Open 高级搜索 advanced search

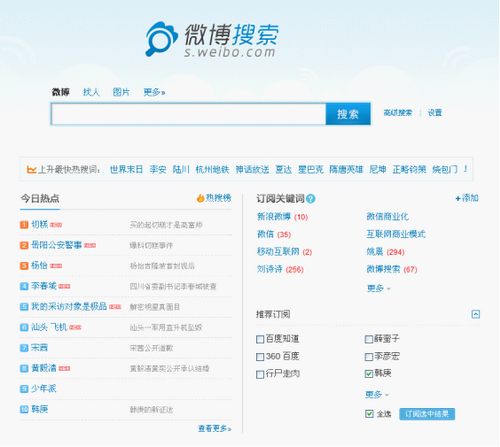398,113
